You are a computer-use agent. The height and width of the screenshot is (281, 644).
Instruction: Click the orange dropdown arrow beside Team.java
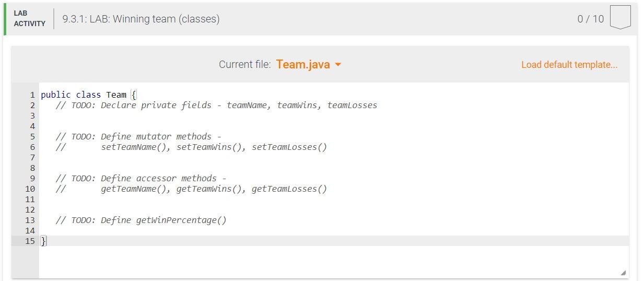pos(337,65)
